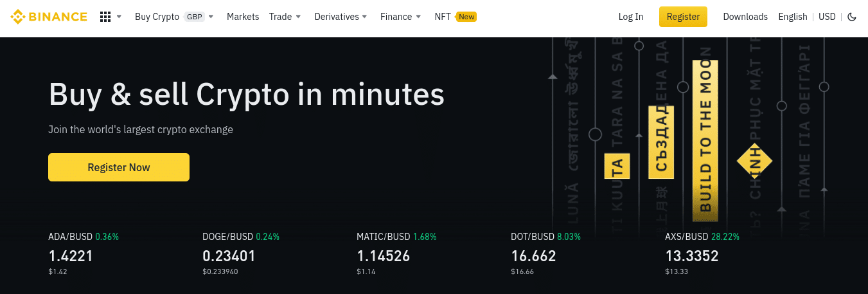Click the AXS price 13.3352
The image size is (868, 294).
(x=691, y=256)
